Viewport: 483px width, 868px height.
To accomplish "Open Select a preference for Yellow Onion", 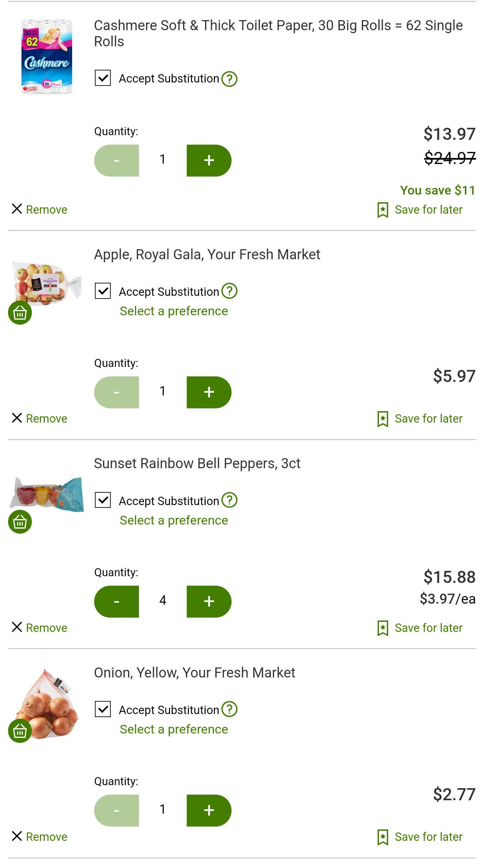I will coord(174,729).
